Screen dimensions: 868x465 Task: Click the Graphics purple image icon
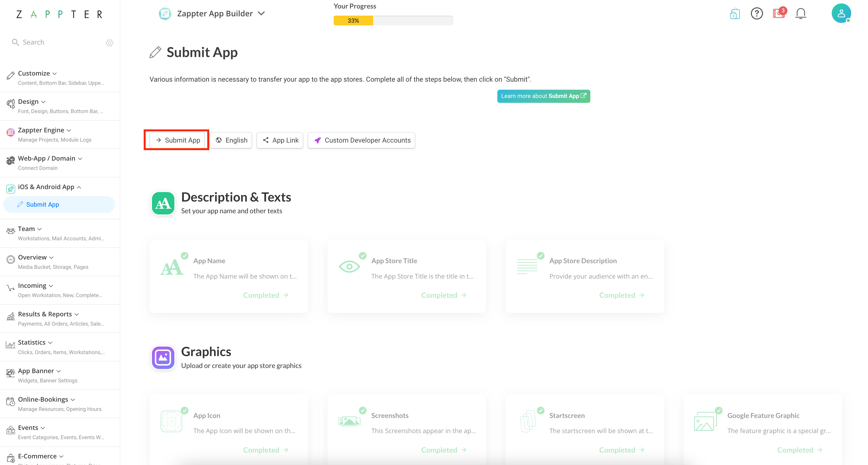(163, 358)
